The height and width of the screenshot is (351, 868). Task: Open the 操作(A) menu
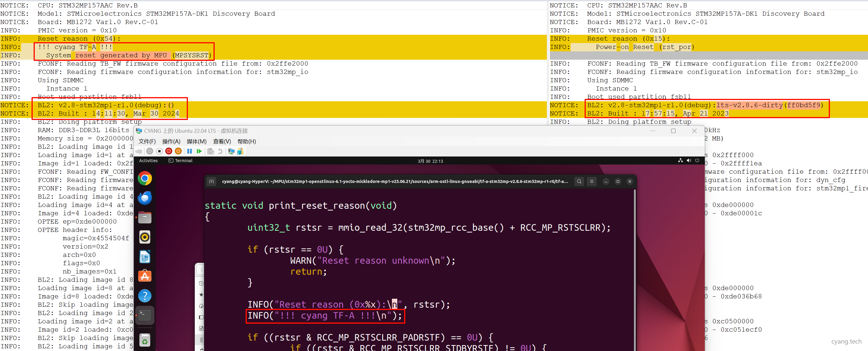(x=171, y=141)
